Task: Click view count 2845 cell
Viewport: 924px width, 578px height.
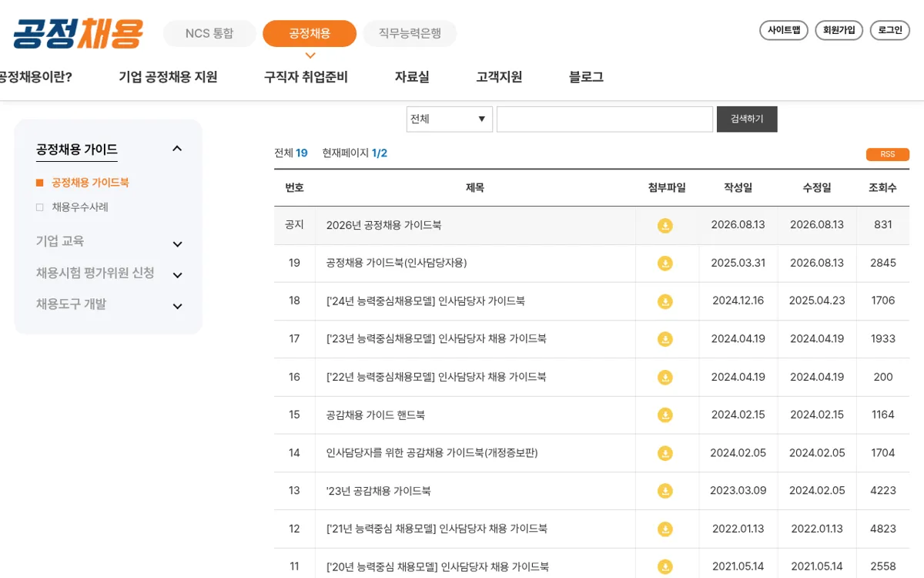Action: pos(883,263)
